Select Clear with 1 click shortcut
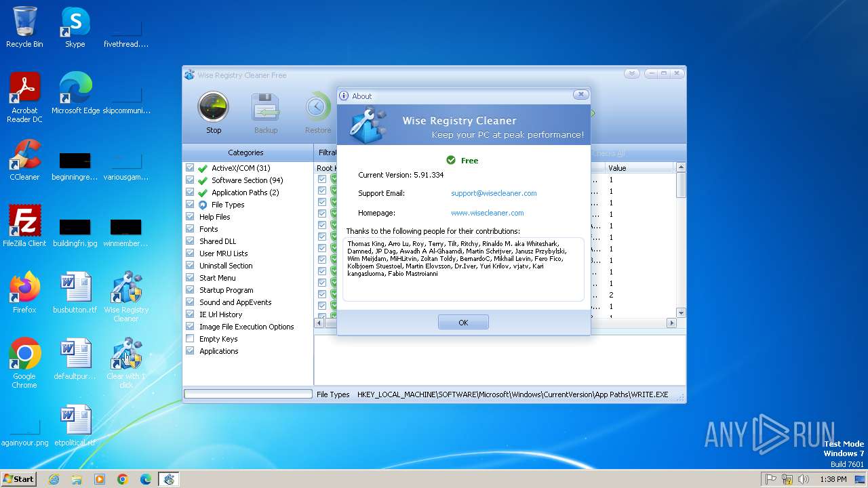The height and width of the screenshot is (488, 868). point(126,363)
